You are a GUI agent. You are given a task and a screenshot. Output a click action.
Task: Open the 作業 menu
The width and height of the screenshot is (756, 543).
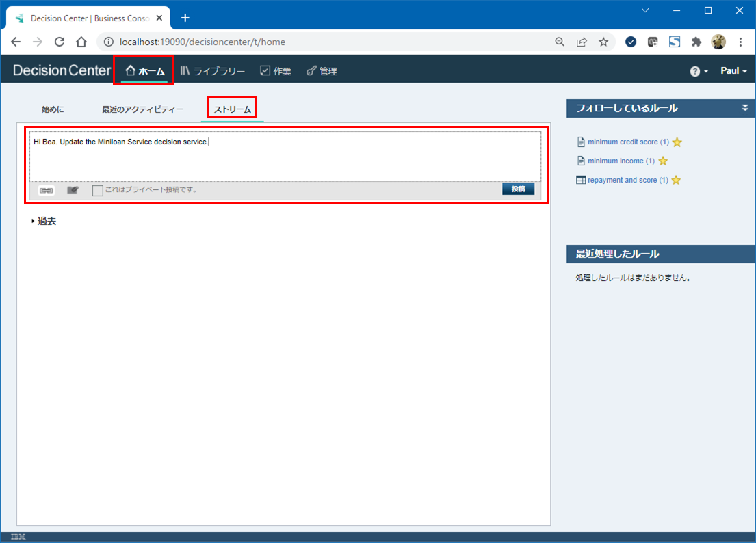[x=276, y=71]
